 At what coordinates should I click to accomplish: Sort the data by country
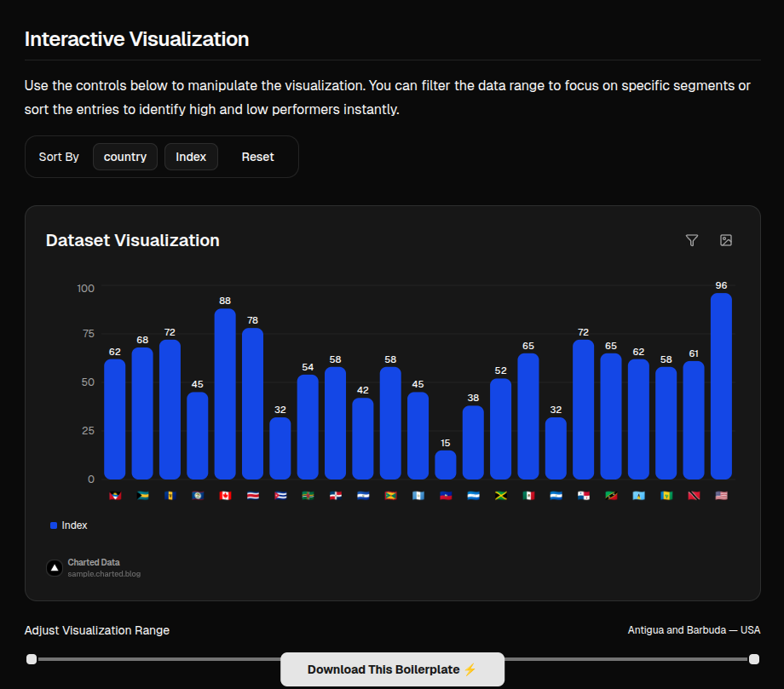tap(124, 157)
